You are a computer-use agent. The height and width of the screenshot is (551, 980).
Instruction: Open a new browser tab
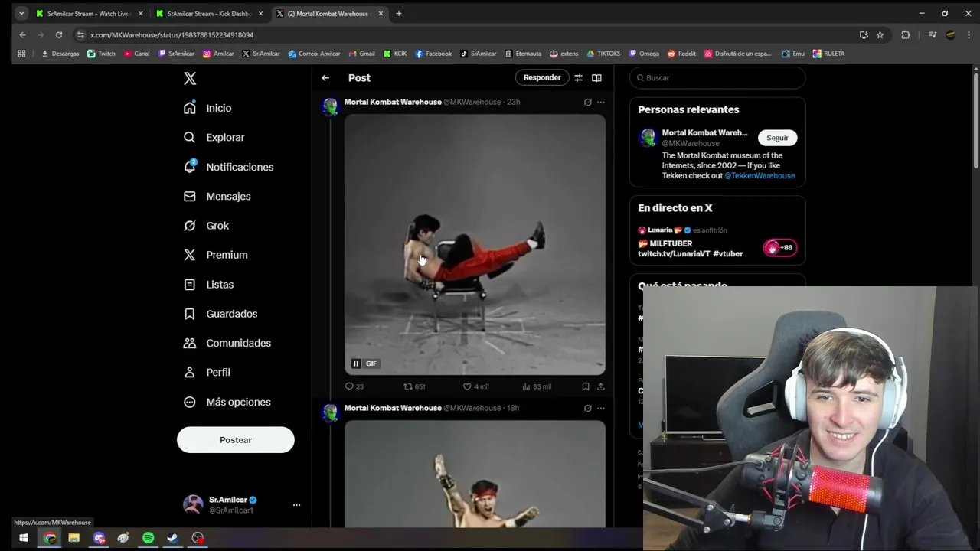tap(399, 13)
